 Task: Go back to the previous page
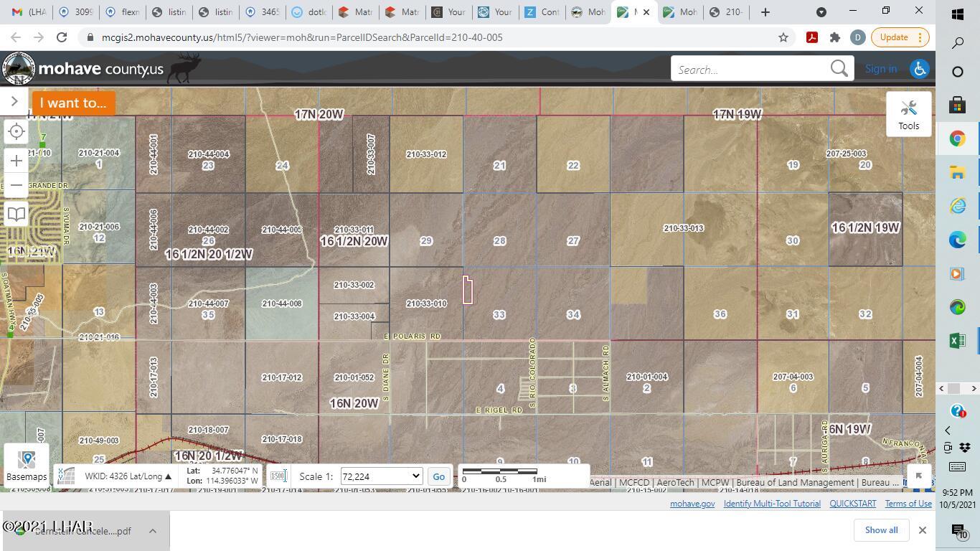(16, 37)
